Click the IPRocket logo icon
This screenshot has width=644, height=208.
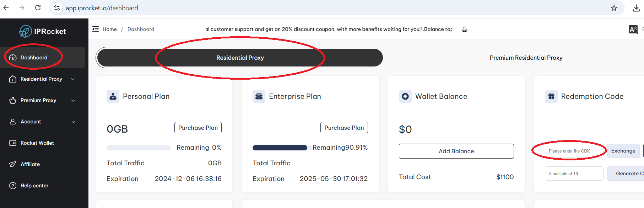(25, 31)
